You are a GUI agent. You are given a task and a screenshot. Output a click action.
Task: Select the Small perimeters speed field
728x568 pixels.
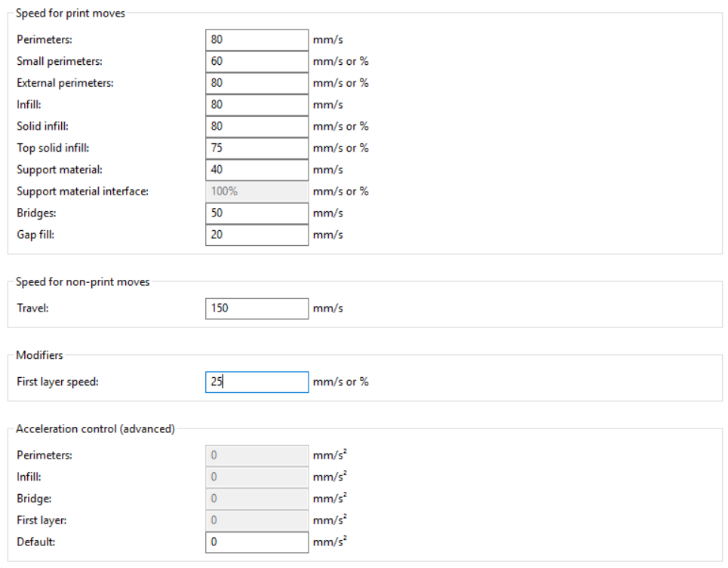(x=256, y=61)
